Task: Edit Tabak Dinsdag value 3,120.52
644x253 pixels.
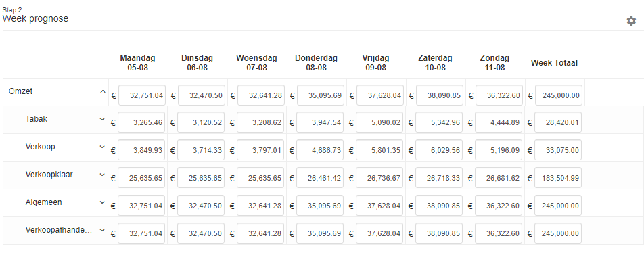Action: (x=202, y=122)
